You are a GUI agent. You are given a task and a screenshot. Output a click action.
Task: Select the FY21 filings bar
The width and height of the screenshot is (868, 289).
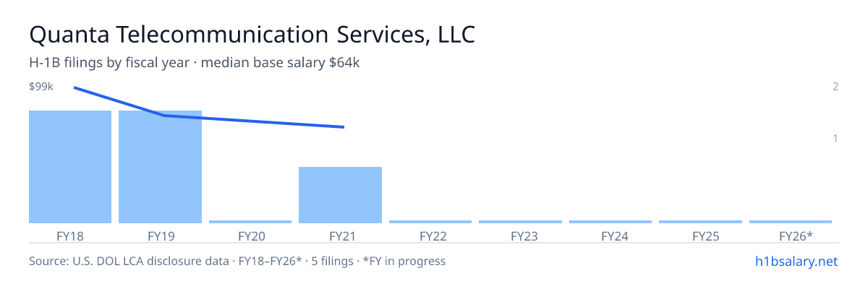click(340, 195)
